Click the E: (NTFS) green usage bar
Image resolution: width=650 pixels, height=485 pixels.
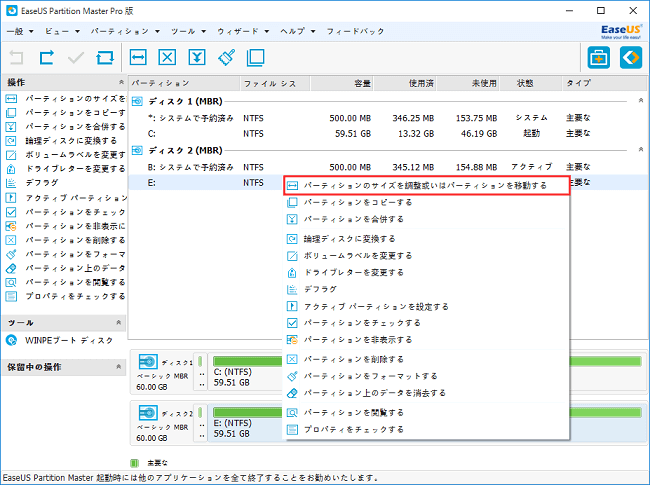click(x=247, y=412)
